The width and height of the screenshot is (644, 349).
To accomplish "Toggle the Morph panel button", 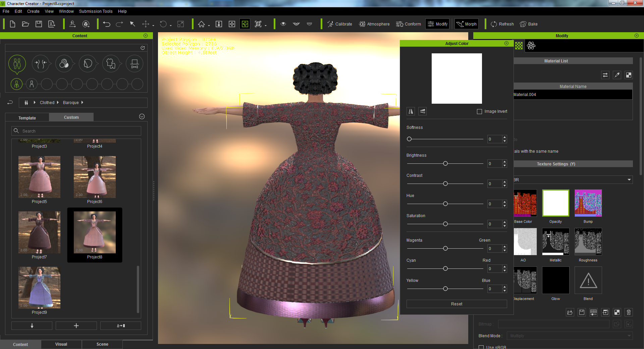I will click(x=466, y=24).
